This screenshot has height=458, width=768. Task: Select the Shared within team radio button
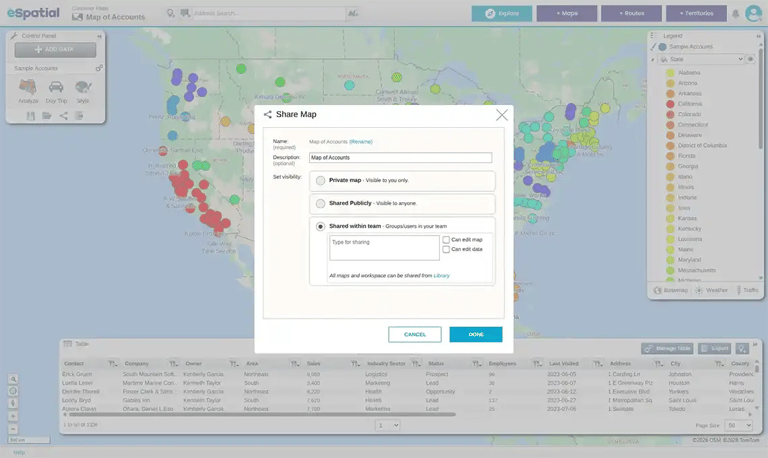[320, 226]
